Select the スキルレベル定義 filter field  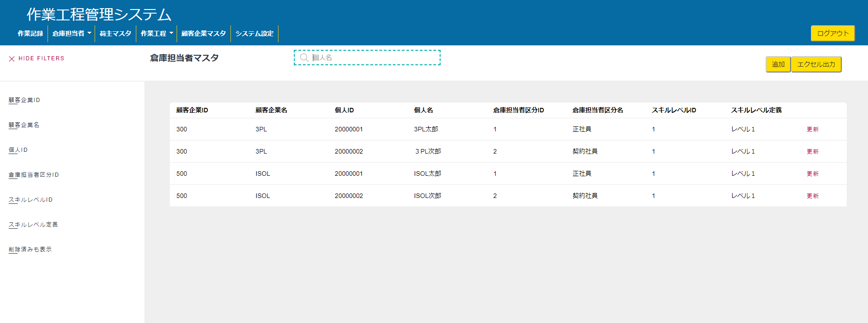coord(34,225)
